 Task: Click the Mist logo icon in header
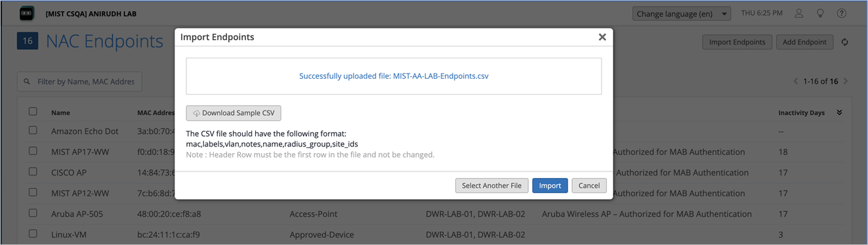point(26,13)
